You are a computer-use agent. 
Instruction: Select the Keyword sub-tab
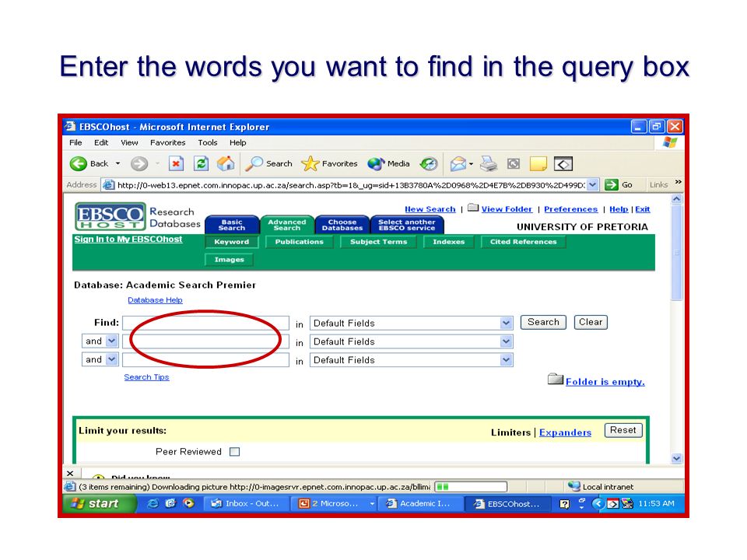232,242
